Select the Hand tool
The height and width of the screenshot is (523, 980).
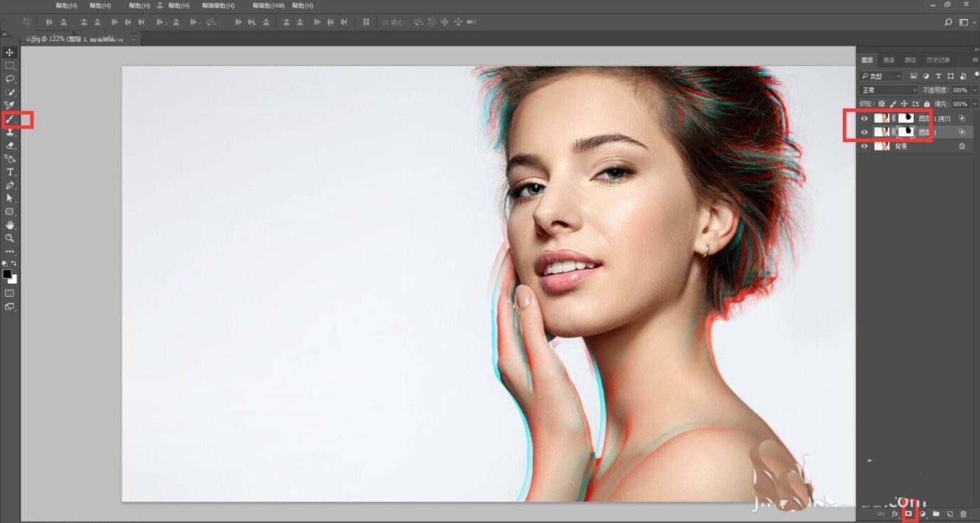point(10,225)
